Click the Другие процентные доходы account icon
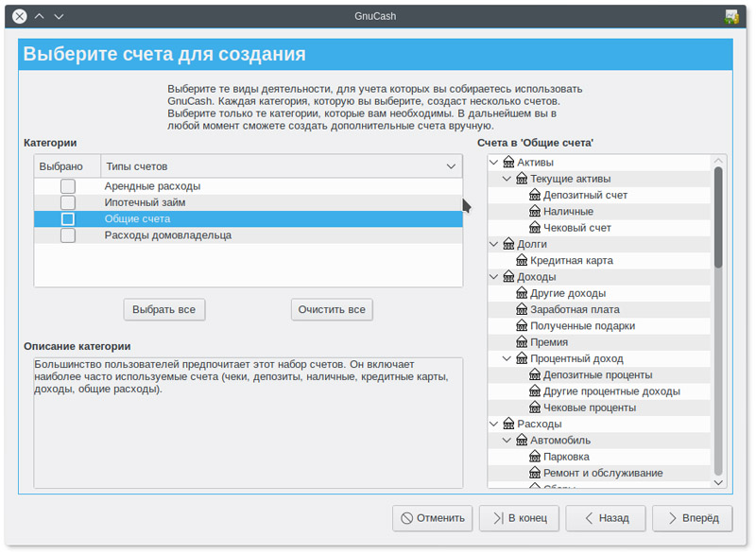 point(535,391)
